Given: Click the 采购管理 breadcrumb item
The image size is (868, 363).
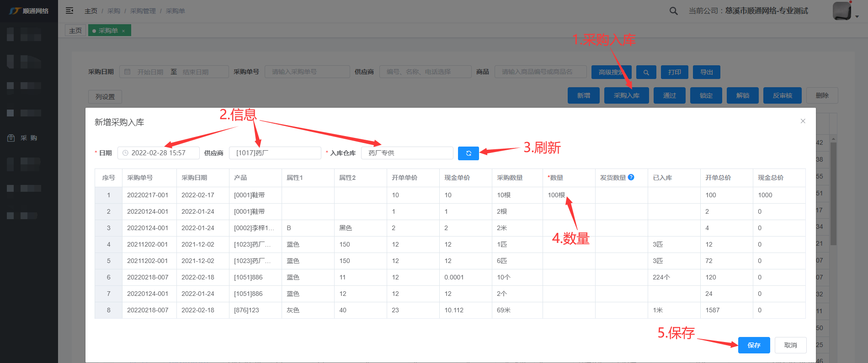Looking at the screenshot, I should pos(143,11).
